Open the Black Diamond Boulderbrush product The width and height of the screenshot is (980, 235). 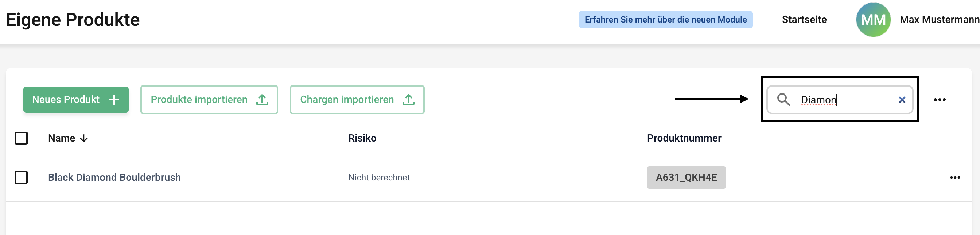114,178
